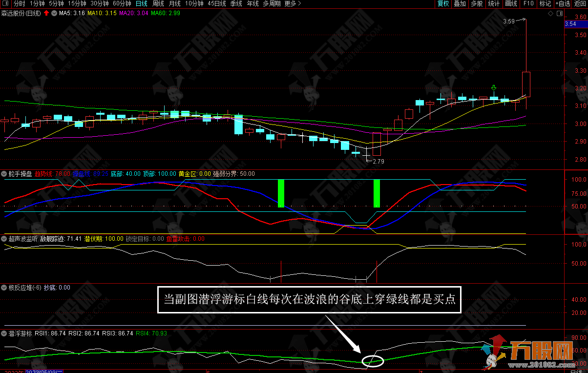588x373 pixels.
Task: Click the 黄金区: 0.00 value
Action: [194, 173]
